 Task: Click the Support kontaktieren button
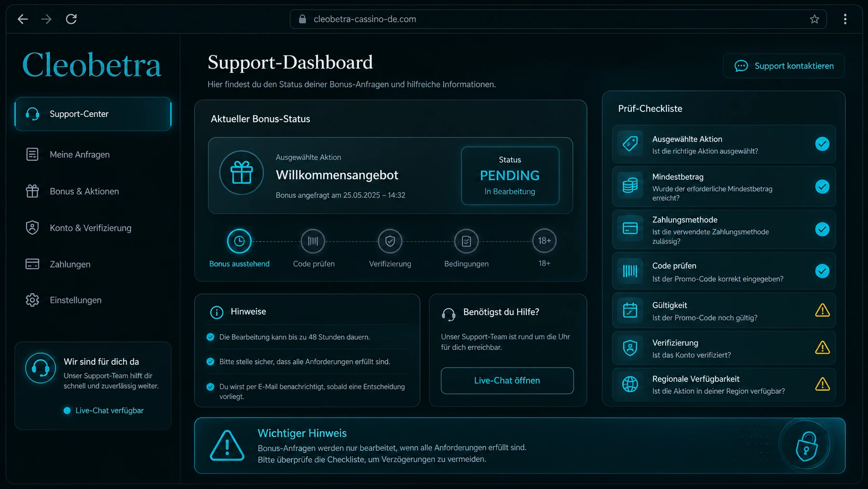(784, 66)
